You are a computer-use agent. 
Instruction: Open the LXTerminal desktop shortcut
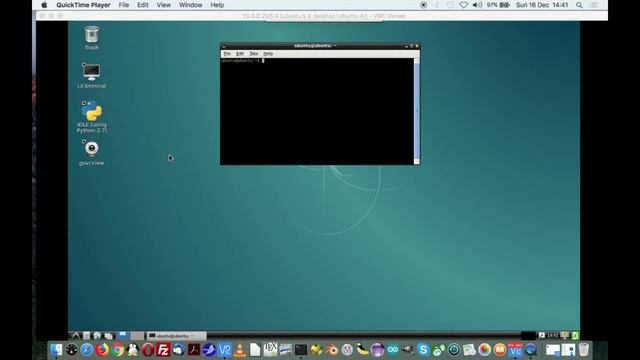(x=91, y=76)
